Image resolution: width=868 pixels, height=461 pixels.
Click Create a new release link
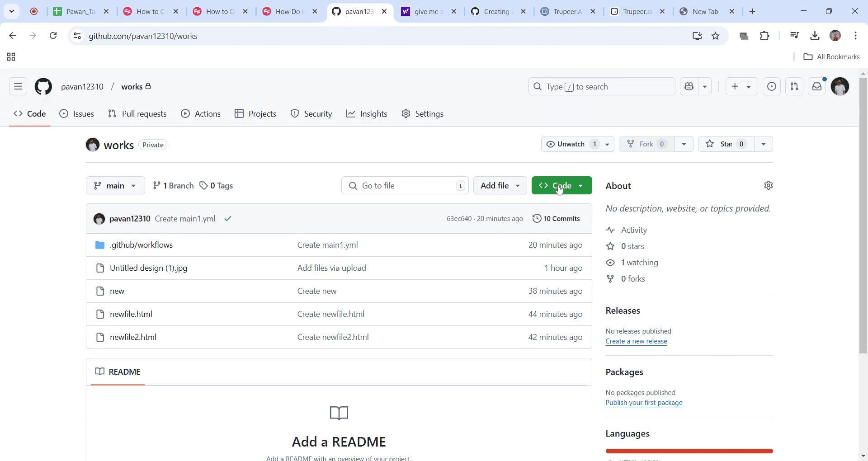click(636, 341)
